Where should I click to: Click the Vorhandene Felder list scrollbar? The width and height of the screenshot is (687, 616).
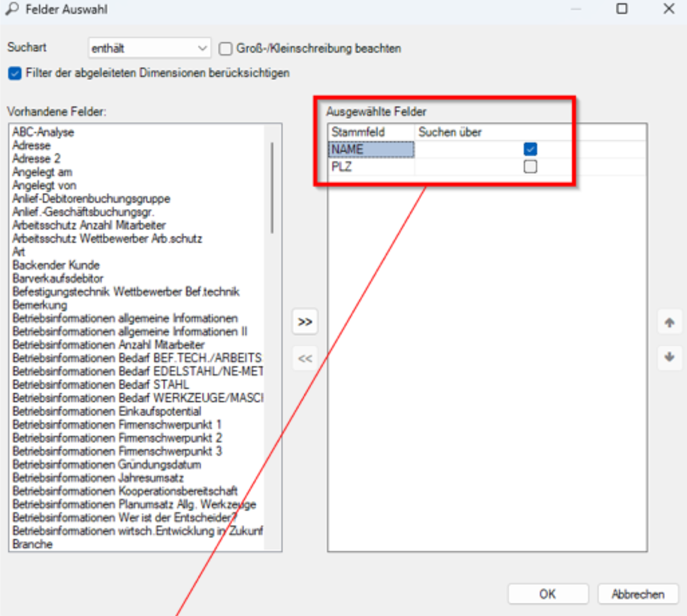(x=272, y=187)
